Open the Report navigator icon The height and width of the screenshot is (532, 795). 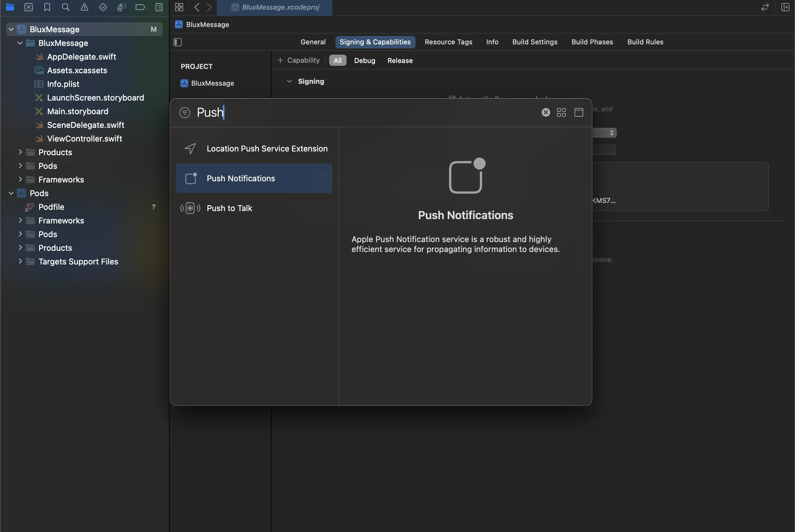click(x=159, y=7)
